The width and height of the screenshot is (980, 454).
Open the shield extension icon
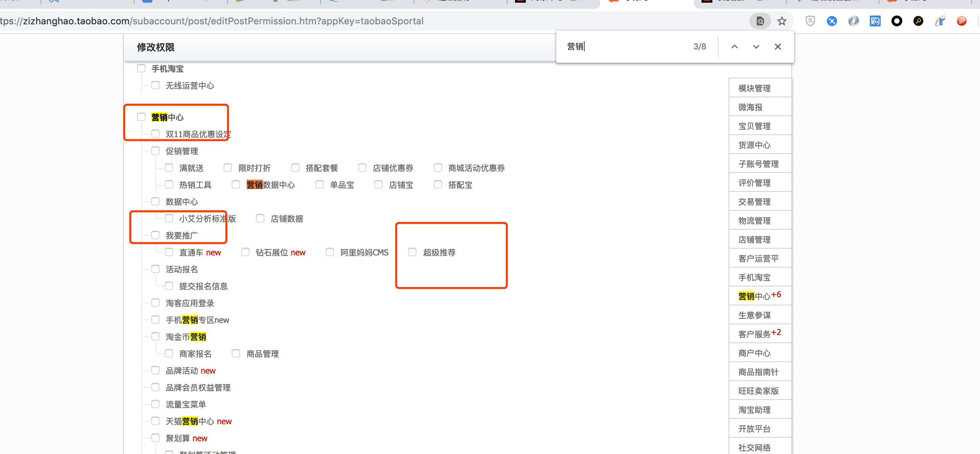coord(810,21)
